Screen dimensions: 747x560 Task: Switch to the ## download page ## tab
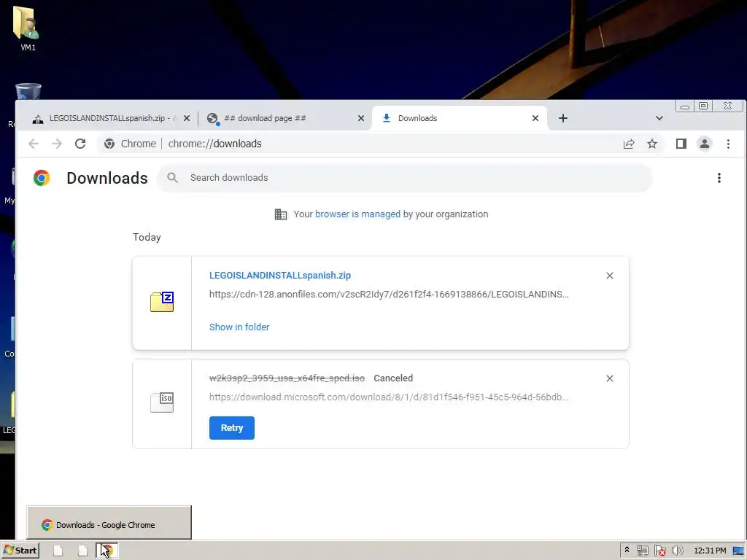click(284, 118)
